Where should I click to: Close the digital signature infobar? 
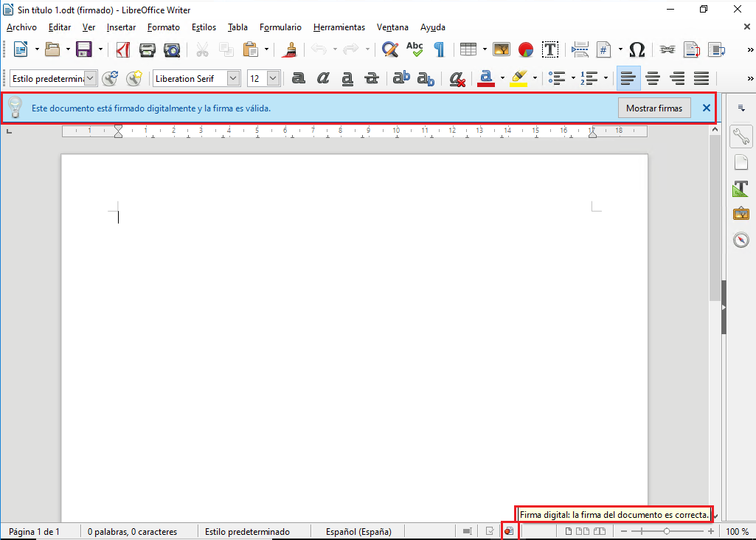706,108
